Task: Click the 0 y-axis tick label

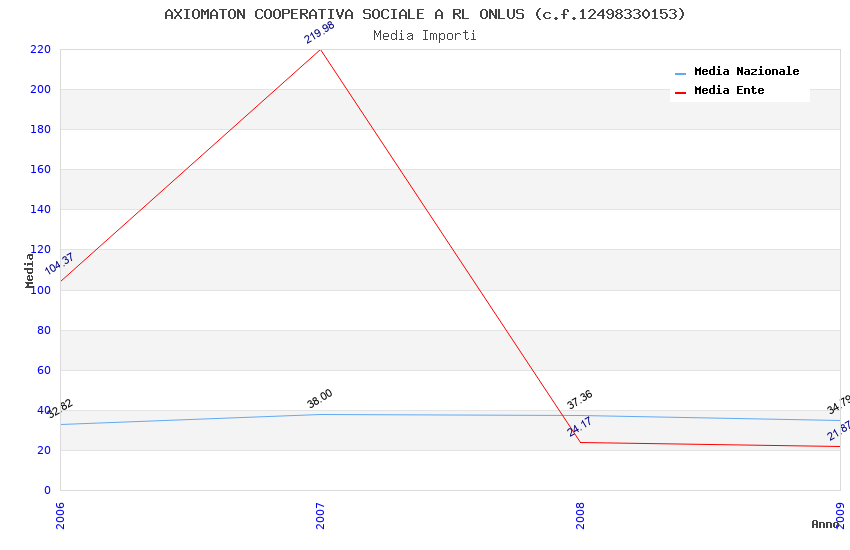Action: click(47, 490)
